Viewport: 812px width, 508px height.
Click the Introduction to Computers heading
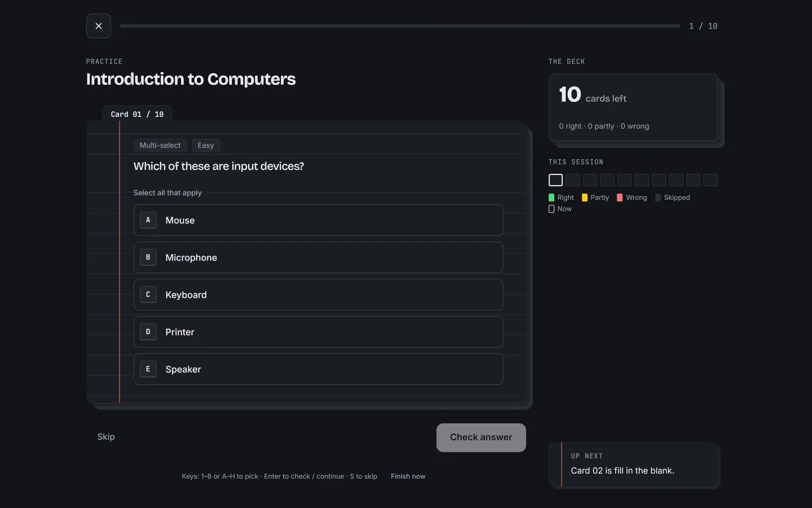pyautogui.click(x=191, y=79)
